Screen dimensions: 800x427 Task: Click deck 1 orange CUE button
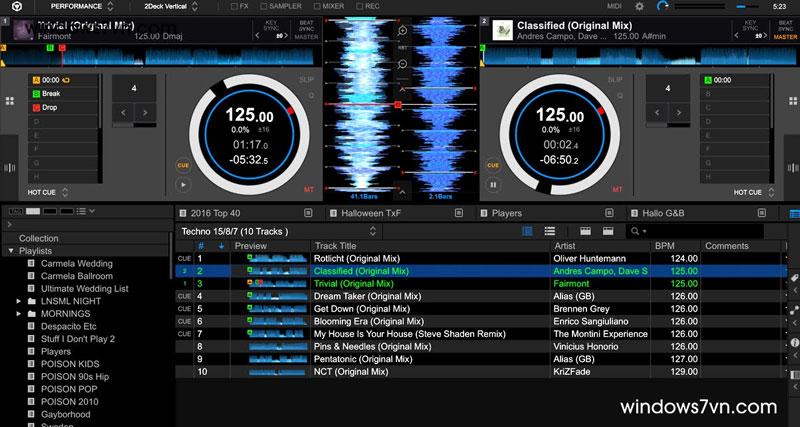pyautogui.click(x=183, y=165)
